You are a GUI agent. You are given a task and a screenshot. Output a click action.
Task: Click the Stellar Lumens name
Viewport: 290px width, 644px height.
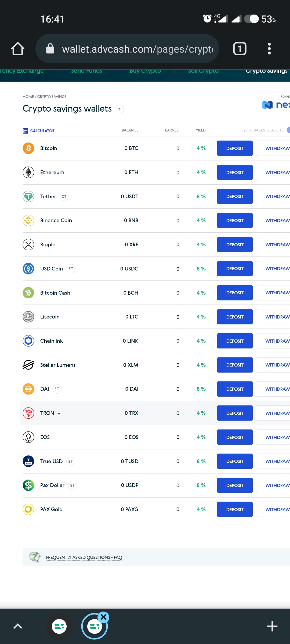pyautogui.click(x=58, y=365)
